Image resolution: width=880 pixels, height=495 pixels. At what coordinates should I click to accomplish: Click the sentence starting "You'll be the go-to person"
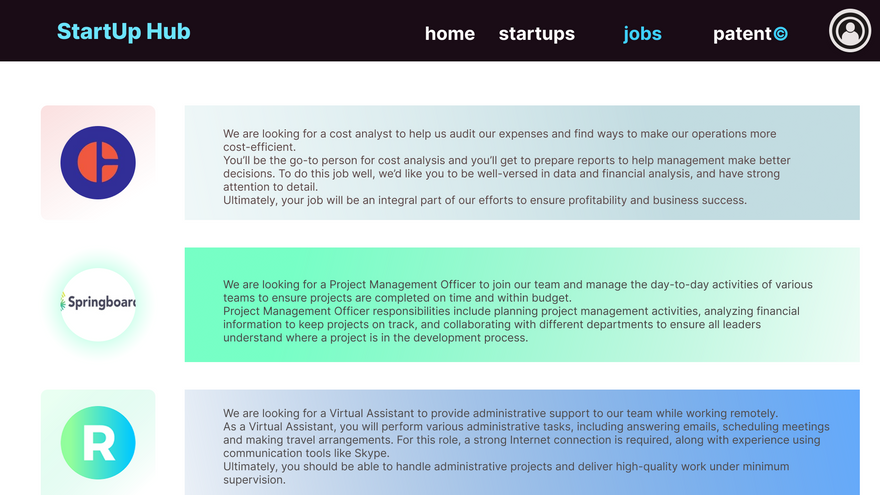(x=506, y=161)
